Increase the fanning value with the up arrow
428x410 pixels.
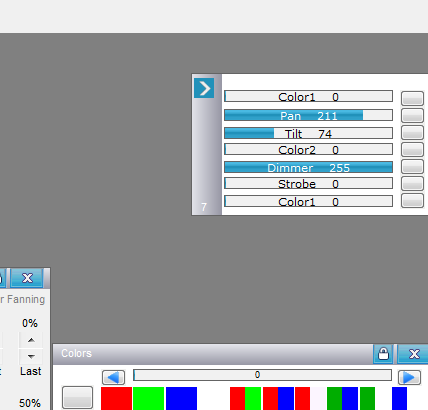(31, 340)
